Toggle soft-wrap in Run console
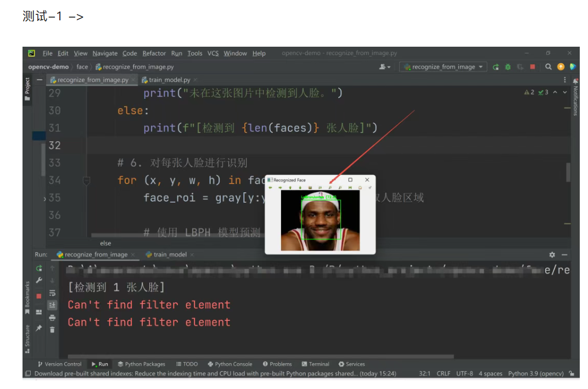The image size is (588, 389). pyautogui.click(x=52, y=293)
